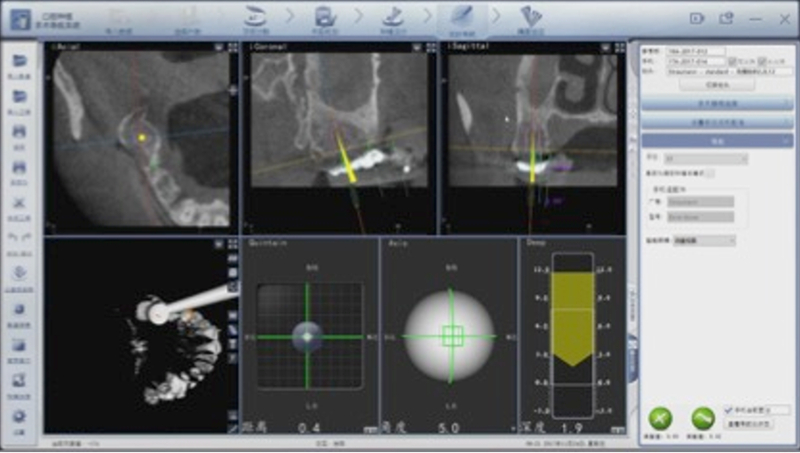
Task: Maximize the Axial view panel
Action: pos(233,47)
